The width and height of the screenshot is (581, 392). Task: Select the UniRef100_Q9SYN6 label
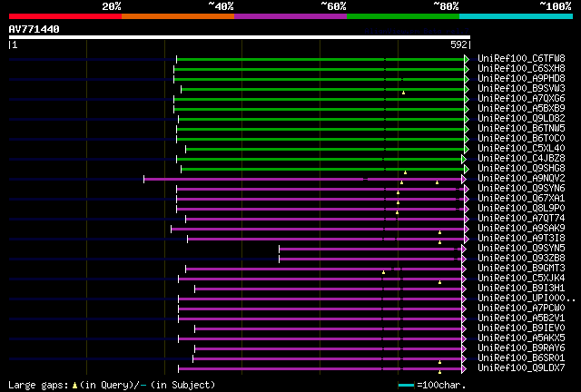click(521, 189)
